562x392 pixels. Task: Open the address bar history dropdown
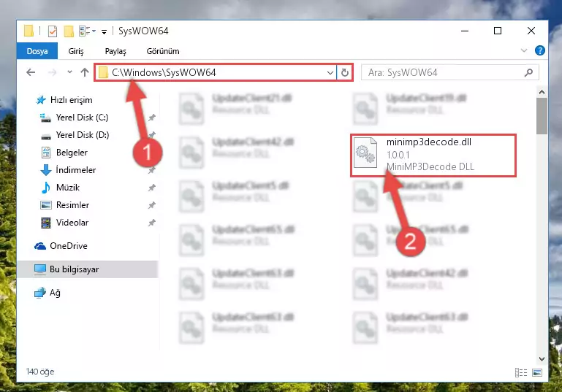(x=330, y=73)
